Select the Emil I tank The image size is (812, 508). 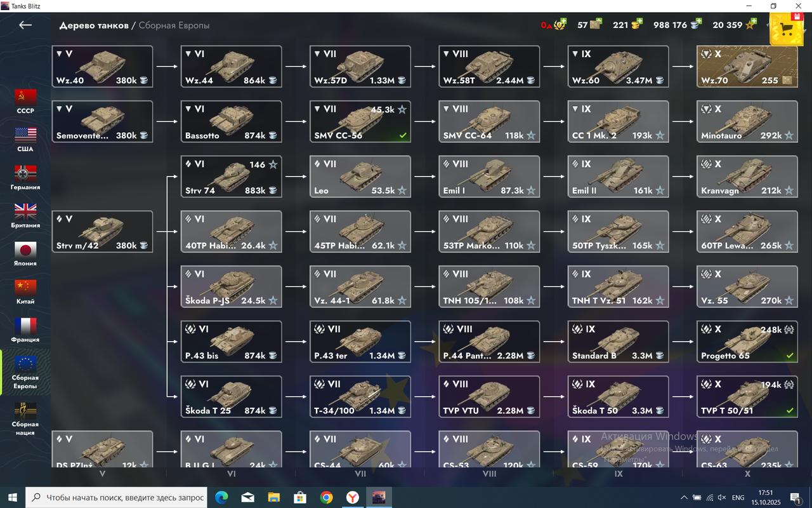coord(489,177)
